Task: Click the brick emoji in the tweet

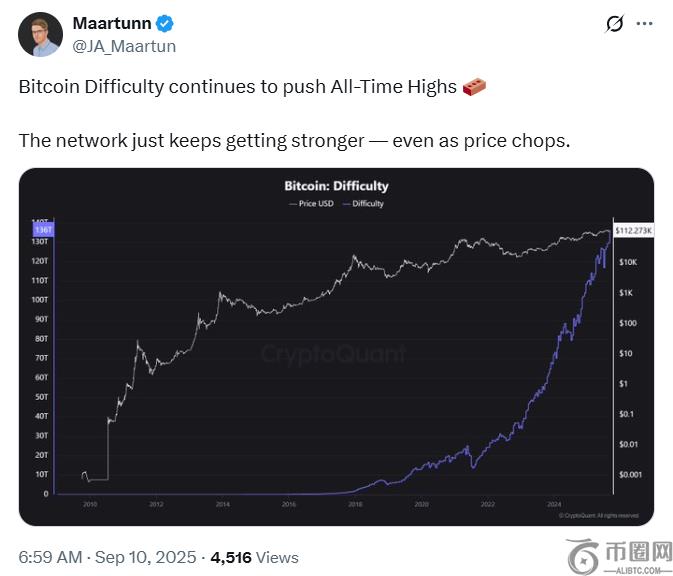Action: [475, 87]
